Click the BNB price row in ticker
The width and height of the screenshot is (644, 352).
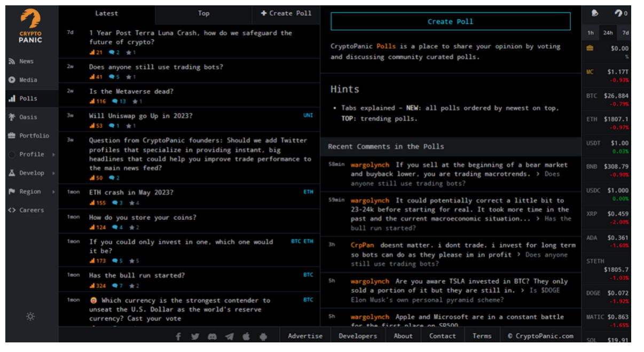[x=607, y=170]
